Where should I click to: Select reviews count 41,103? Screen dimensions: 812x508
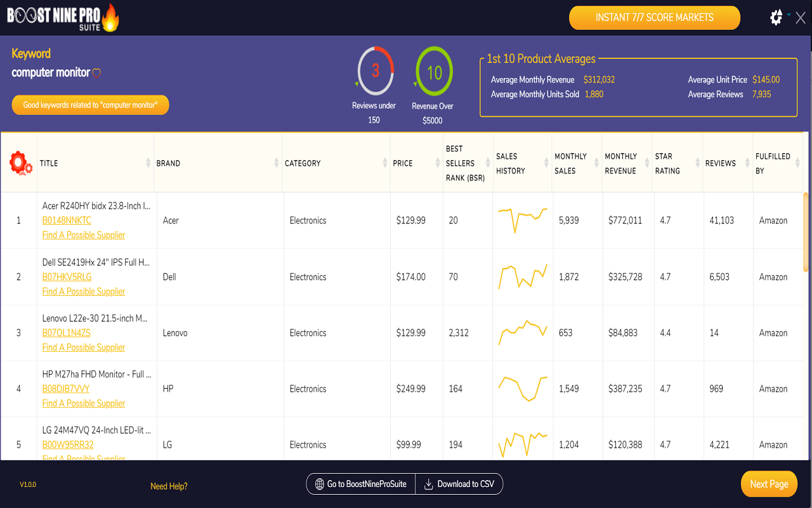click(x=722, y=220)
